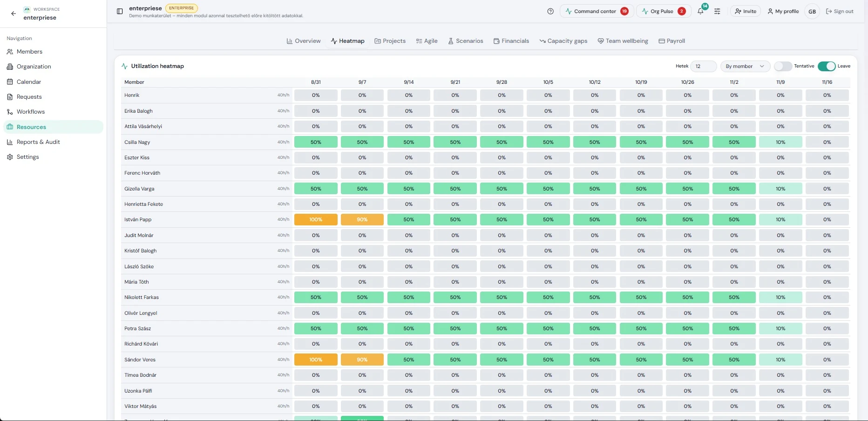
Task: Click the Hetek weeks input field
Action: click(703, 66)
